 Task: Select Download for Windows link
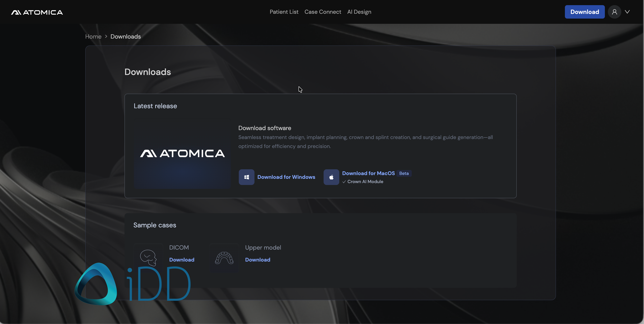tap(286, 177)
